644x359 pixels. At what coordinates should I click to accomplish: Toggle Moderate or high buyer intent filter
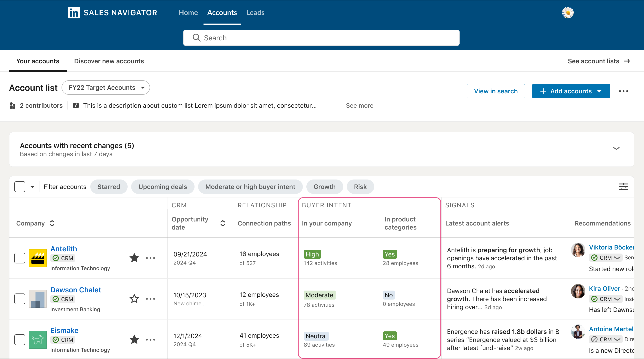click(250, 186)
